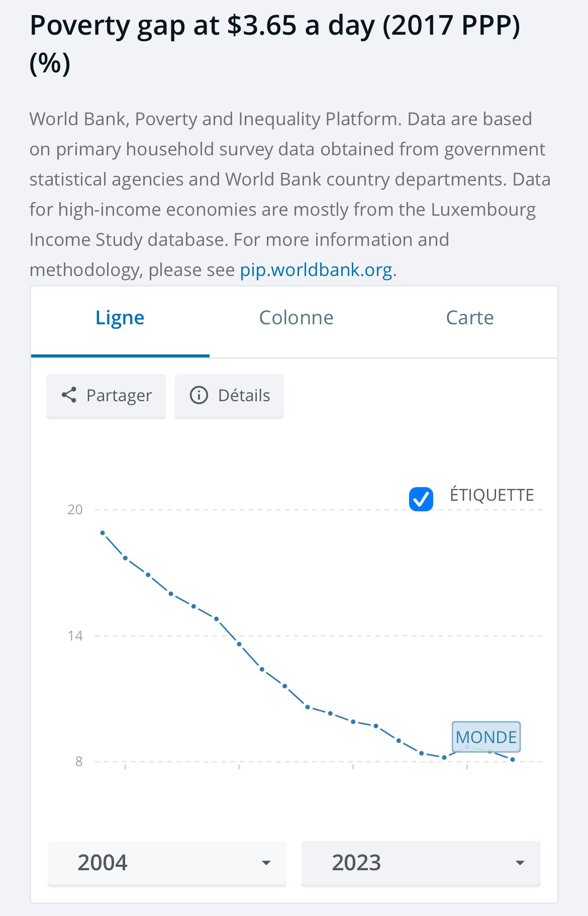
Task: Click the MONDE series label
Action: pyautogui.click(x=486, y=737)
